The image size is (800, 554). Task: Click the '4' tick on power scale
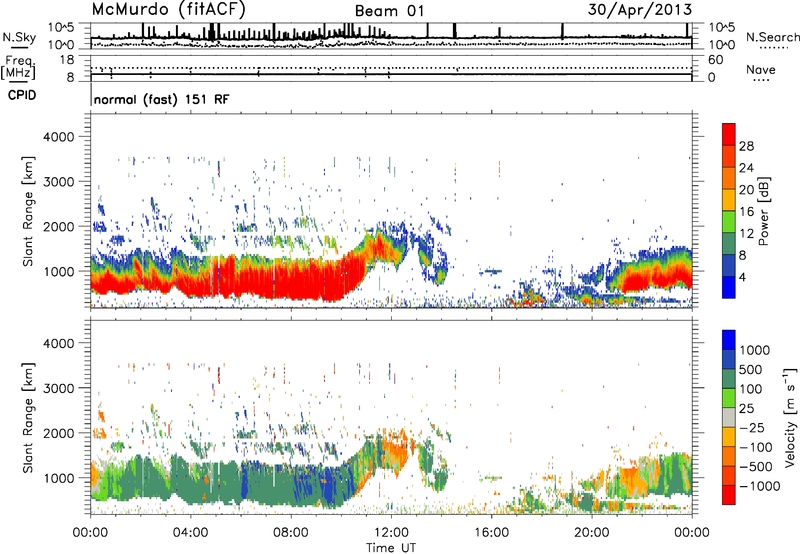pyautogui.click(x=742, y=277)
